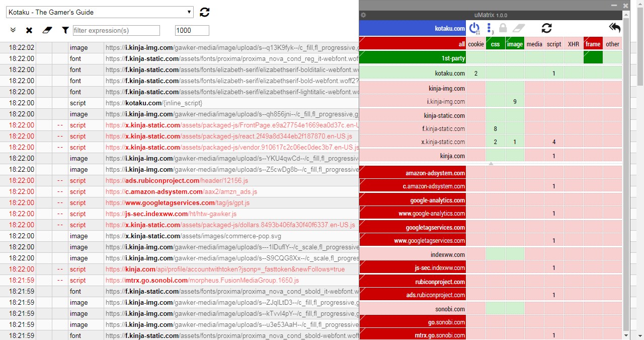This screenshot has height=340, width=644.
Task: Click js-sec.indexww.com row label
Action: coord(413,267)
